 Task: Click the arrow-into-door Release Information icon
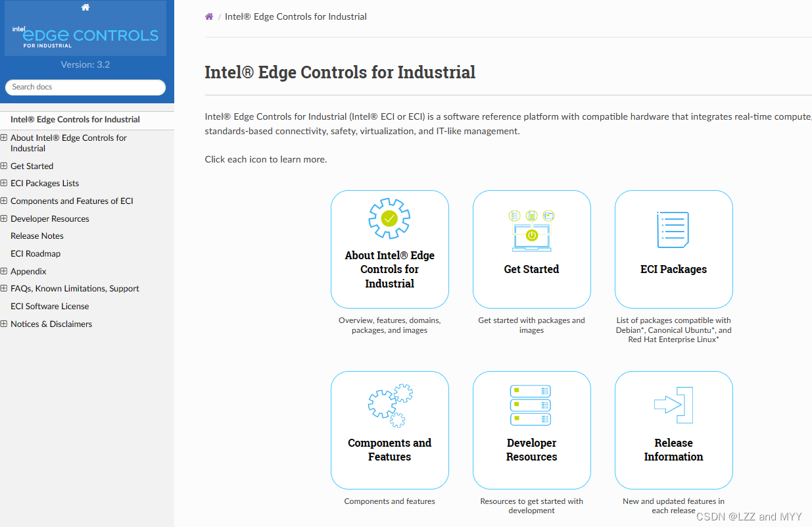click(x=673, y=405)
